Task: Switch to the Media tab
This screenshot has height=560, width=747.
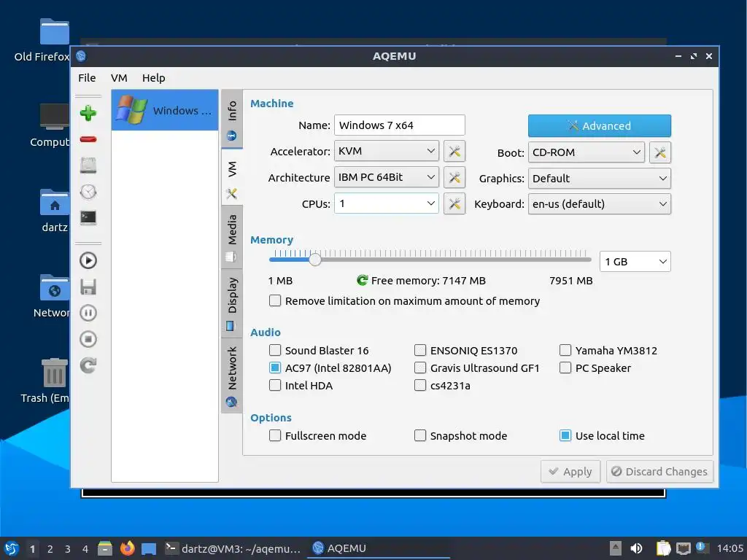Action: tap(232, 237)
